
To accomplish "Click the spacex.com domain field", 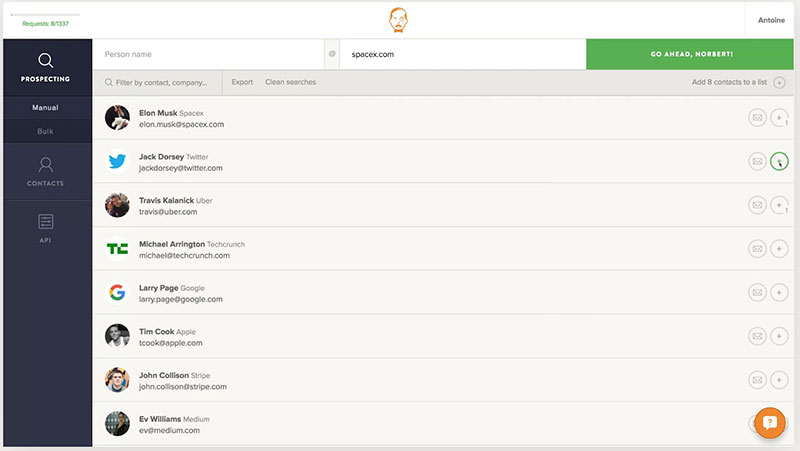I will [x=463, y=54].
